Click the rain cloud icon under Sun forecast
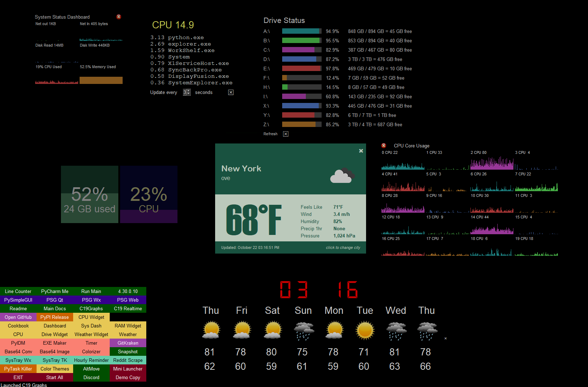 (x=303, y=330)
